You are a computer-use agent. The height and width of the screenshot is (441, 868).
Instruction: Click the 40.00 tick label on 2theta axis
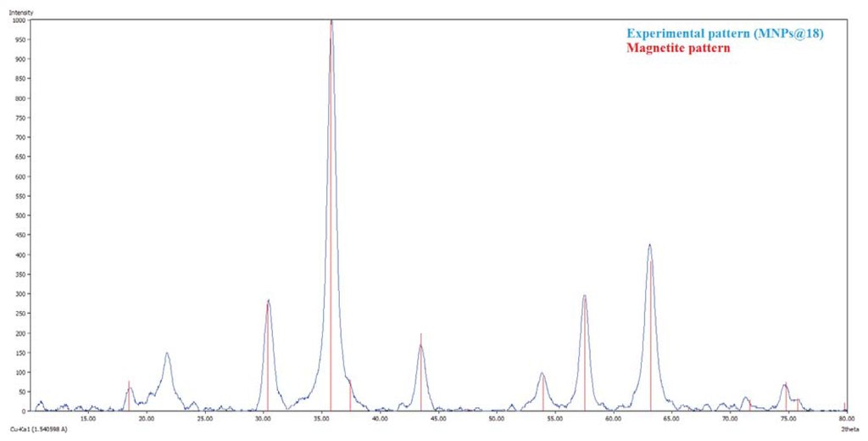pos(380,418)
